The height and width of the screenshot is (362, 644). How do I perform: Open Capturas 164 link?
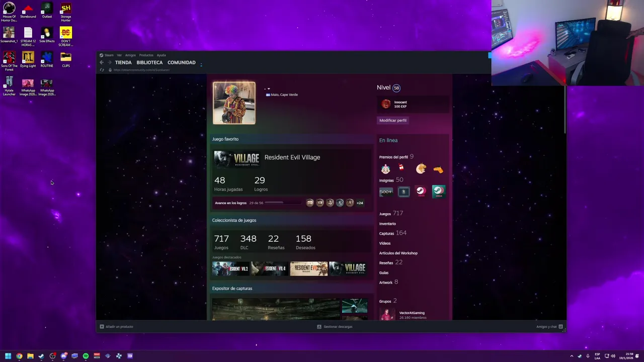(392, 233)
